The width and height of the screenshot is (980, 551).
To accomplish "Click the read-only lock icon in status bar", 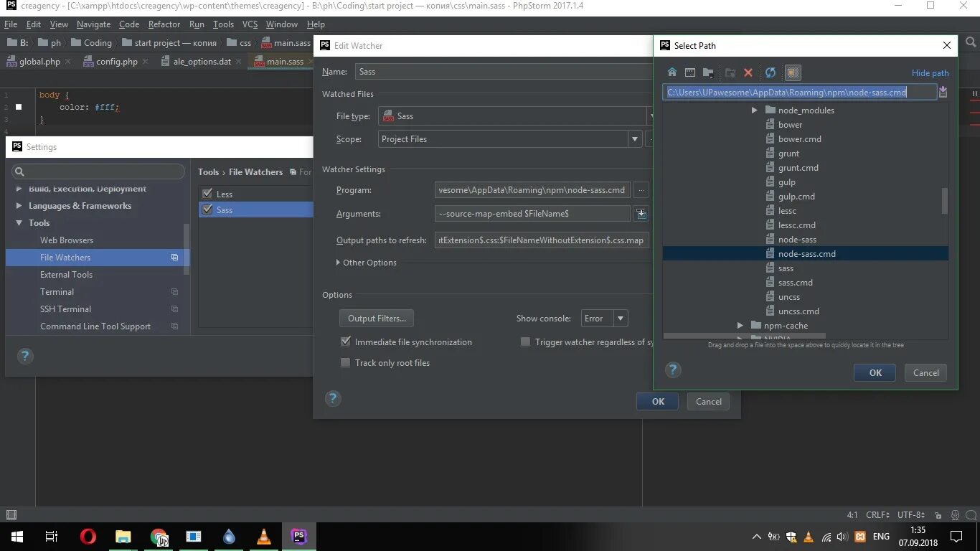I will coord(938,514).
